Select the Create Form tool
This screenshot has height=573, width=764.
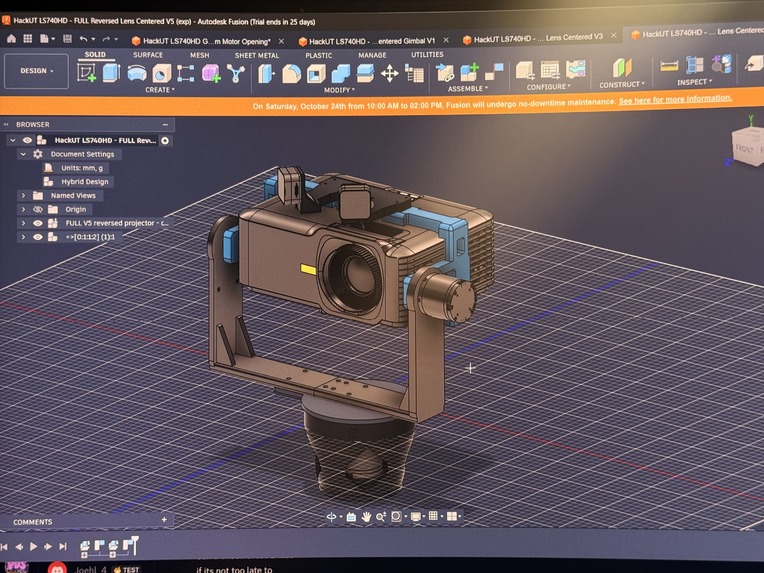pyautogui.click(x=211, y=74)
